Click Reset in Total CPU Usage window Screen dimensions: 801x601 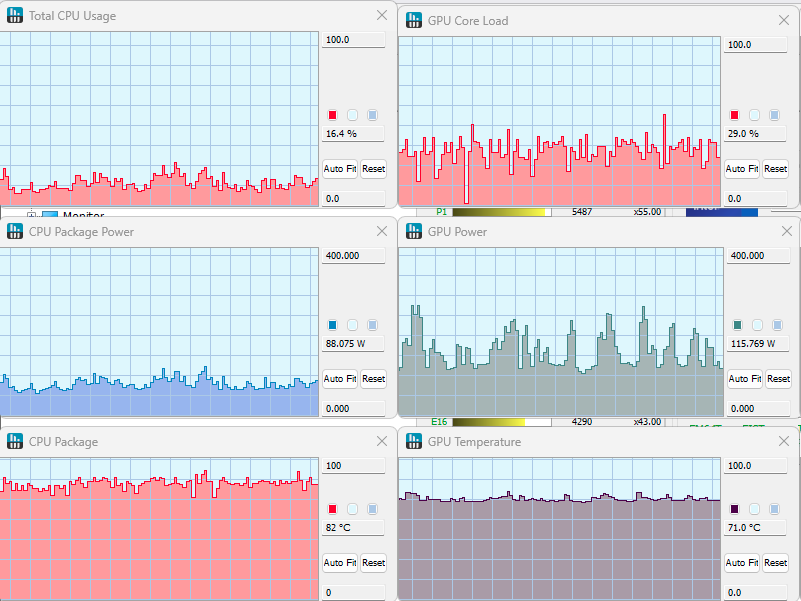[x=373, y=169]
